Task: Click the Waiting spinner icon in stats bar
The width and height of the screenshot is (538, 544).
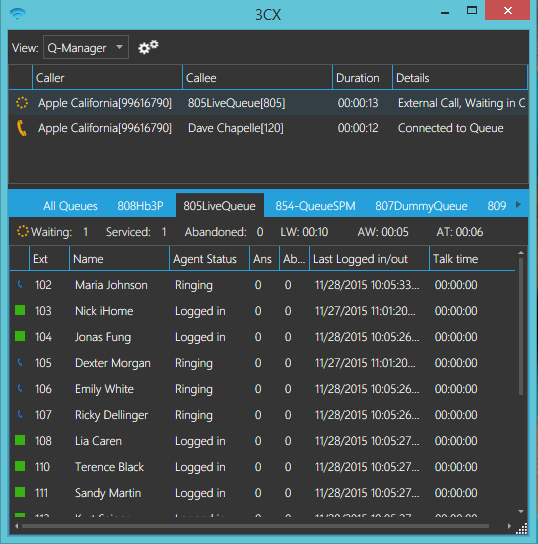Action: click(23, 231)
